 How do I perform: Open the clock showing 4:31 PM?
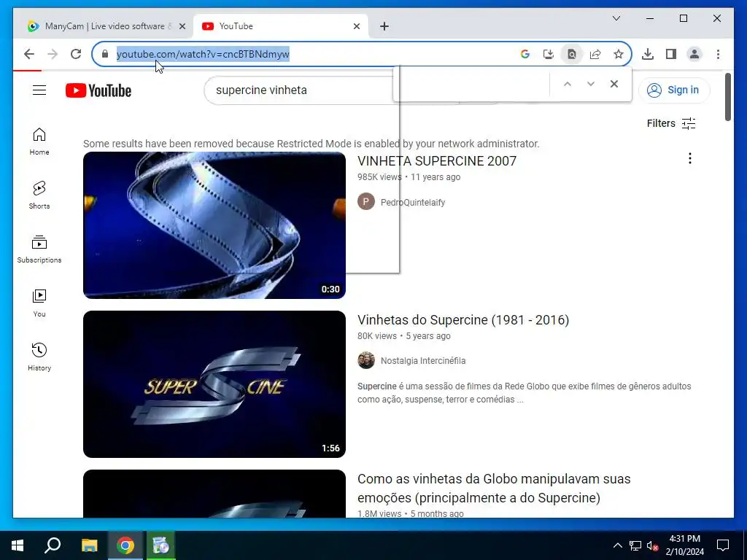[684, 545]
